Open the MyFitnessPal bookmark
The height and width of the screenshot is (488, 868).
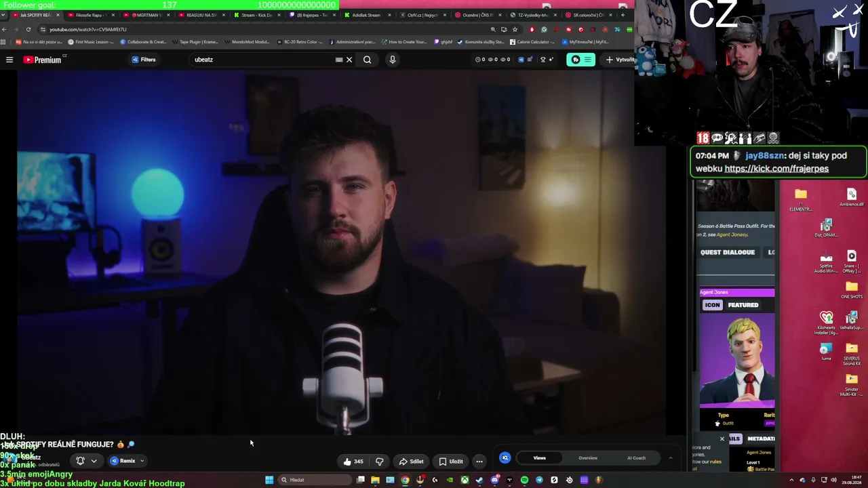pyautogui.click(x=585, y=42)
